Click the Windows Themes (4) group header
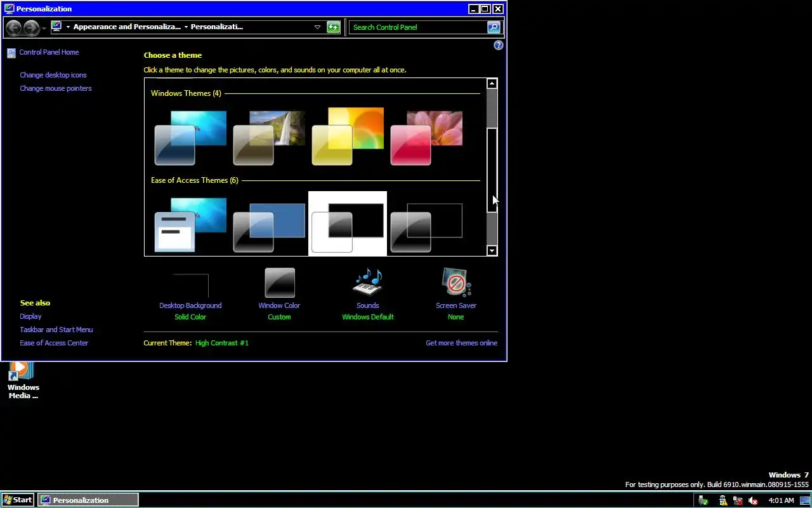 pos(186,93)
